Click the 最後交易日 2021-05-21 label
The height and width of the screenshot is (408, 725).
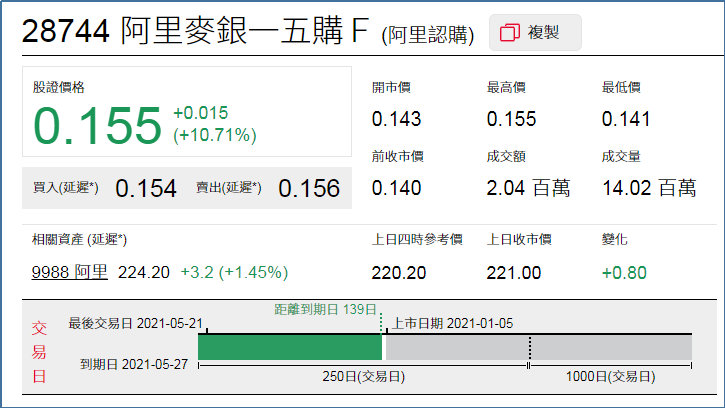coord(135,323)
